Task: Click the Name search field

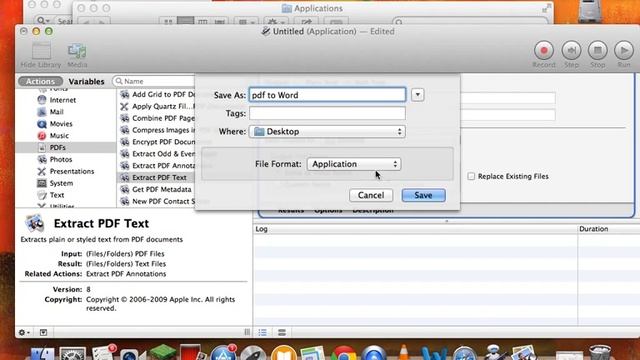Action: point(155,81)
